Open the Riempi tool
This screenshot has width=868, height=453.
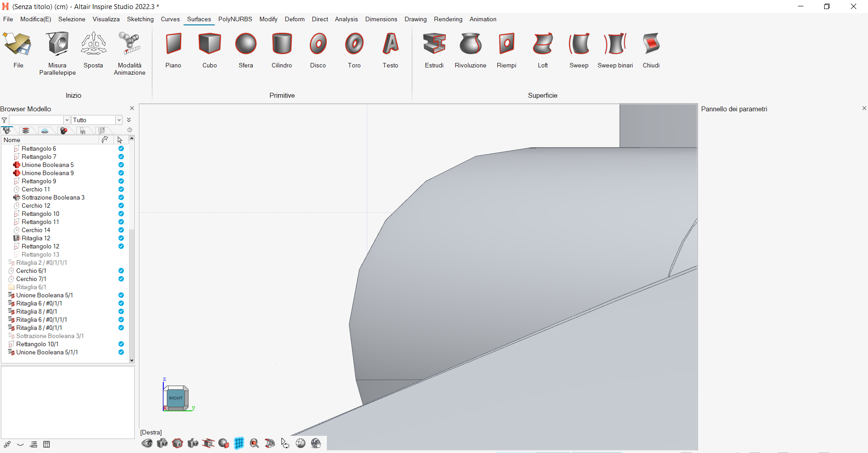click(506, 50)
